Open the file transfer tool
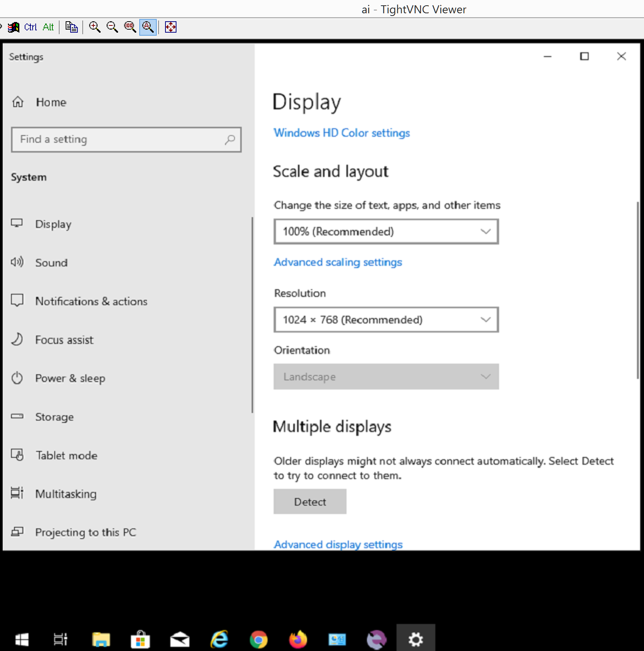 (x=71, y=27)
